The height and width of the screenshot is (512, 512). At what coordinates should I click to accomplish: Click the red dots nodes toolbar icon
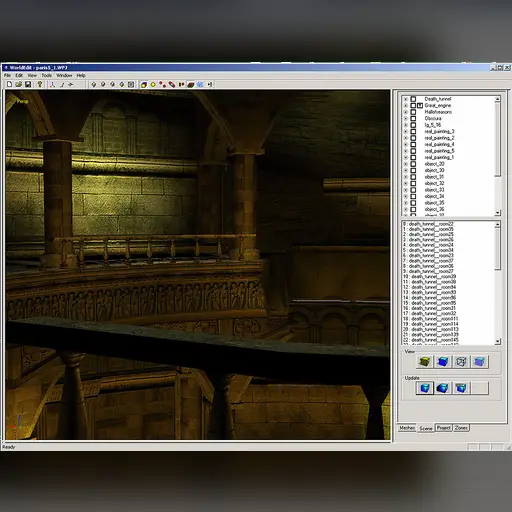coord(162,85)
